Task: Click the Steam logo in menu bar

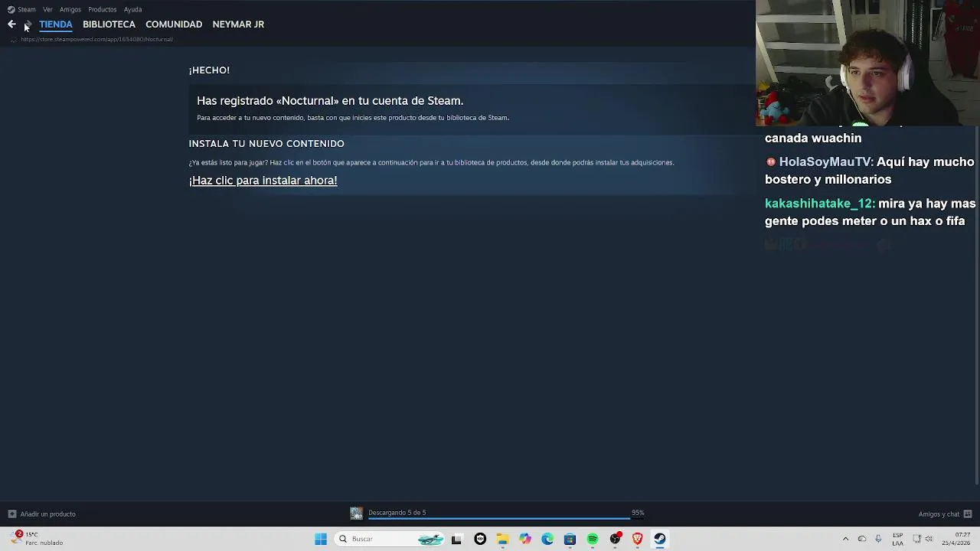Action: coord(11,10)
